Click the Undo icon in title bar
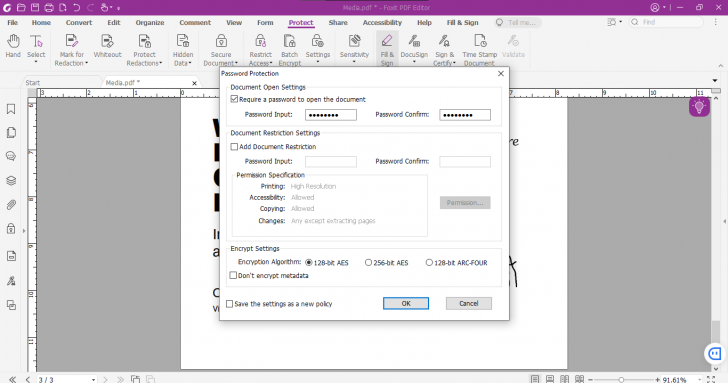The height and width of the screenshot is (383, 728). [x=77, y=7]
